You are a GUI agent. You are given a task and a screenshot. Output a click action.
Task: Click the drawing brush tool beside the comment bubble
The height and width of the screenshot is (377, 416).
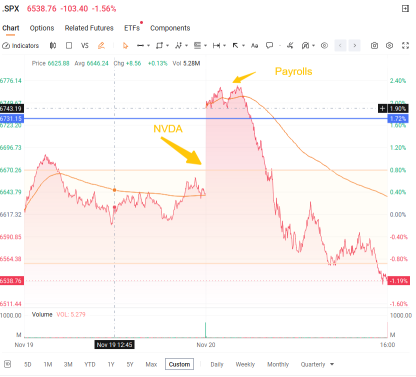[x=290, y=46]
